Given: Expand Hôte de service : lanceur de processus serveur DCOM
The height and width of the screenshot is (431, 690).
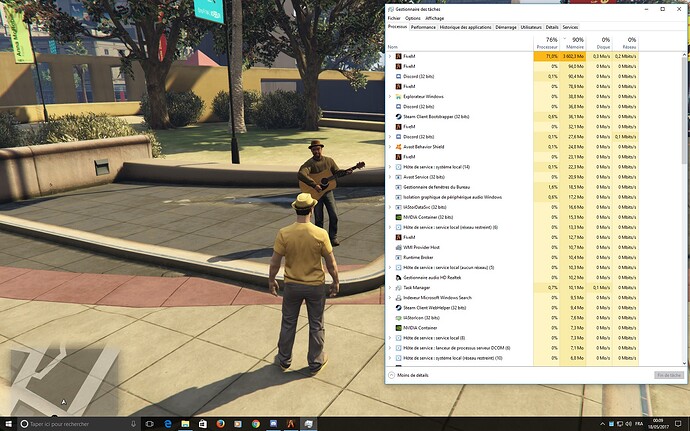Looking at the screenshot, I should click(389, 348).
